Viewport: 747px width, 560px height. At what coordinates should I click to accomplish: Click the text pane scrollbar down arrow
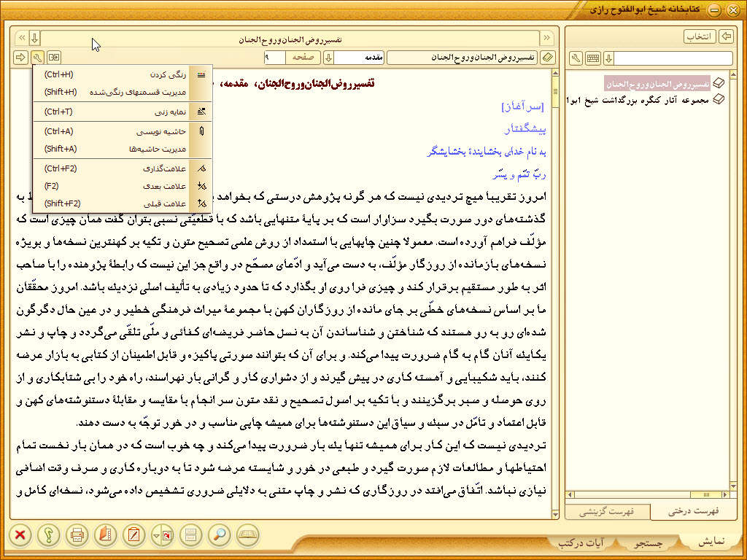click(555, 516)
